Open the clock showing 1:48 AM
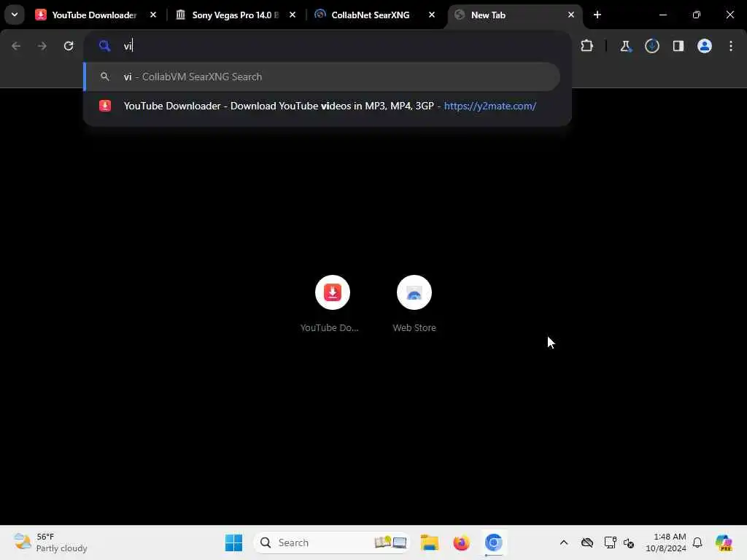The image size is (747, 560). coord(665,542)
